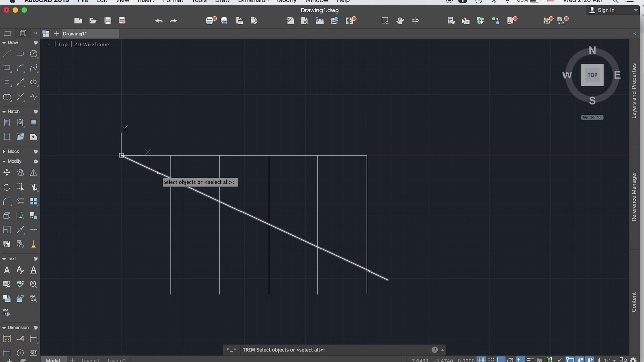Select the Trim scissors tool
Viewport: 644px width, 362px height.
[x=34, y=187]
